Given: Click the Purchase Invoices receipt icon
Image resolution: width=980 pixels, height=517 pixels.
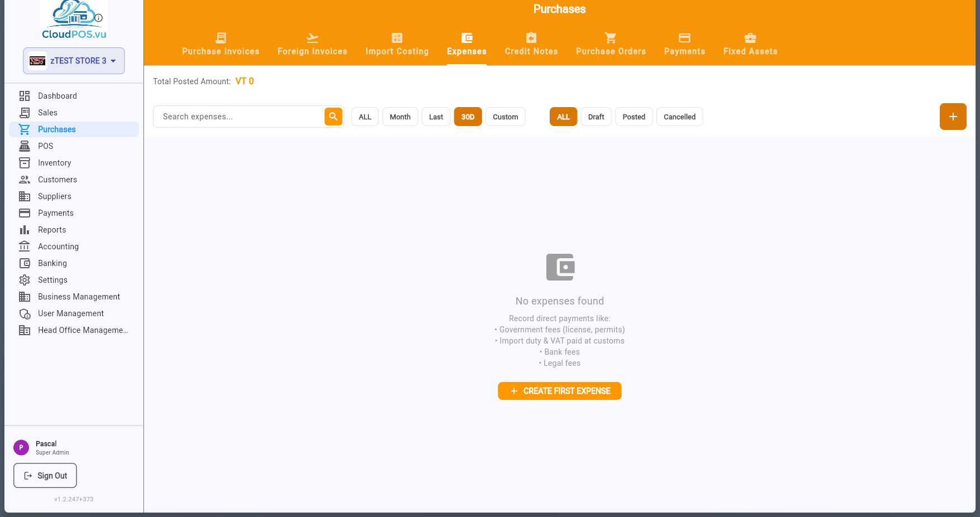Looking at the screenshot, I should (221, 38).
